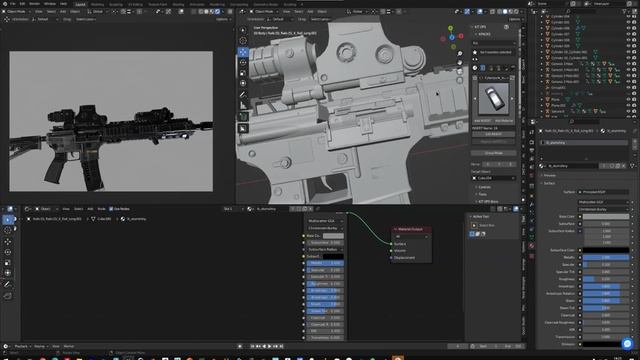This screenshot has width=640, height=360.
Task: Click the Group Mode button
Action: pos(493,153)
